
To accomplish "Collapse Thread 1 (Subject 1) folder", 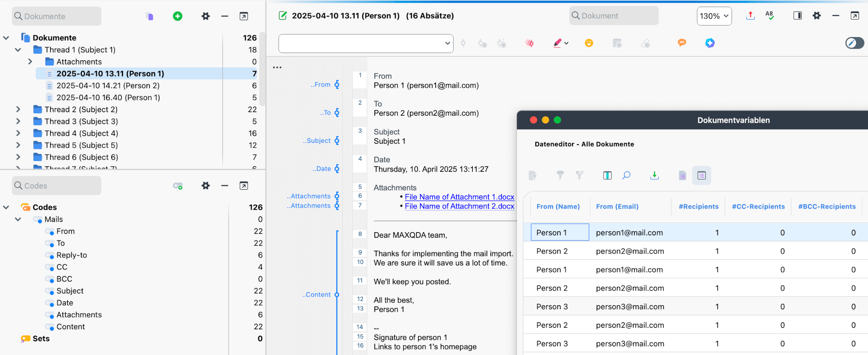I will tap(18, 50).
